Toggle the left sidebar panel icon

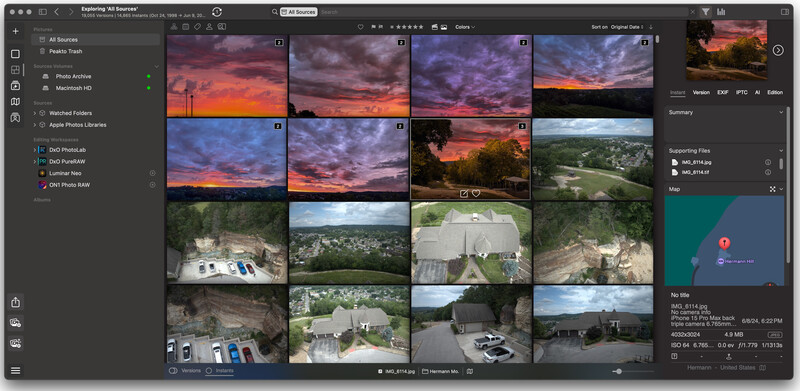(x=42, y=12)
